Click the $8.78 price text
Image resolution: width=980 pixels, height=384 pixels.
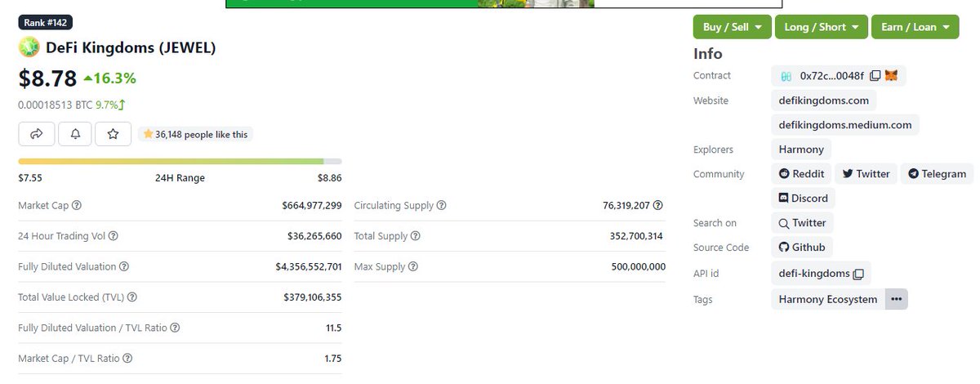[x=47, y=78]
